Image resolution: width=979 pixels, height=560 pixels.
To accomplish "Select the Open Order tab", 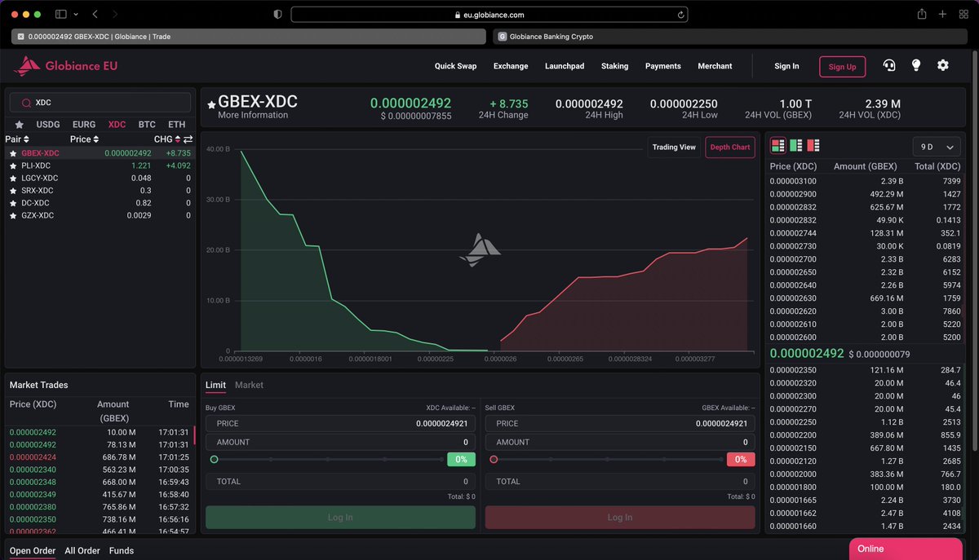I will pyautogui.click(x=33, y=551).
